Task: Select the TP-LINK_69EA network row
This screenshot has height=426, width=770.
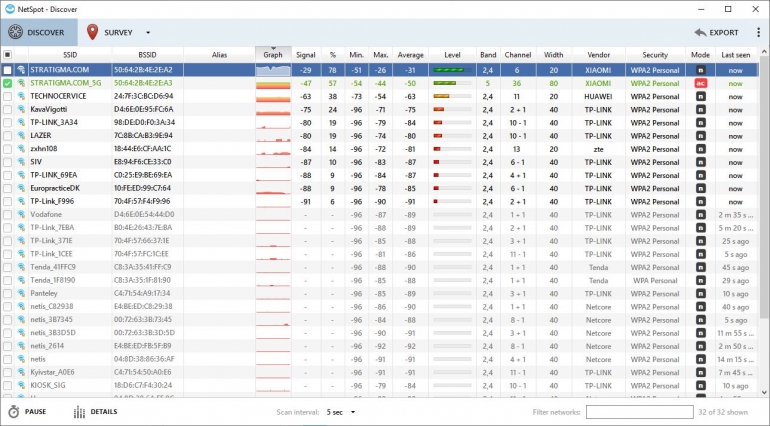Action: [x=379, y=175]
